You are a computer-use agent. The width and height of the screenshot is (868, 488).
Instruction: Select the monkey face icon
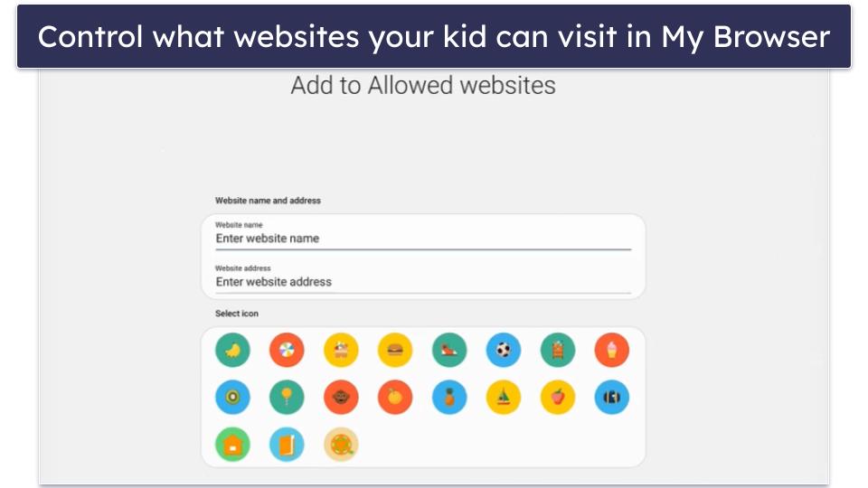pyautogui.click(x=341, y=397)
